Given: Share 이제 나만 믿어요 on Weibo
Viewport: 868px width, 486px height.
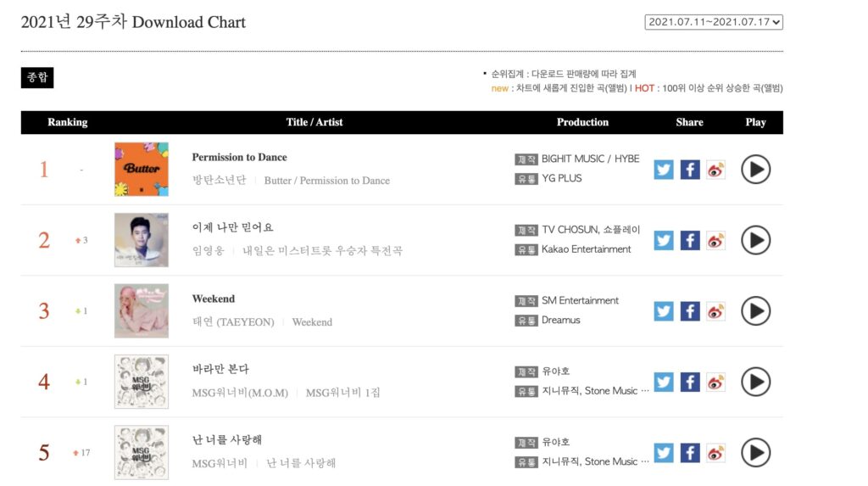Looking at the screenshot, I should 715,241.
